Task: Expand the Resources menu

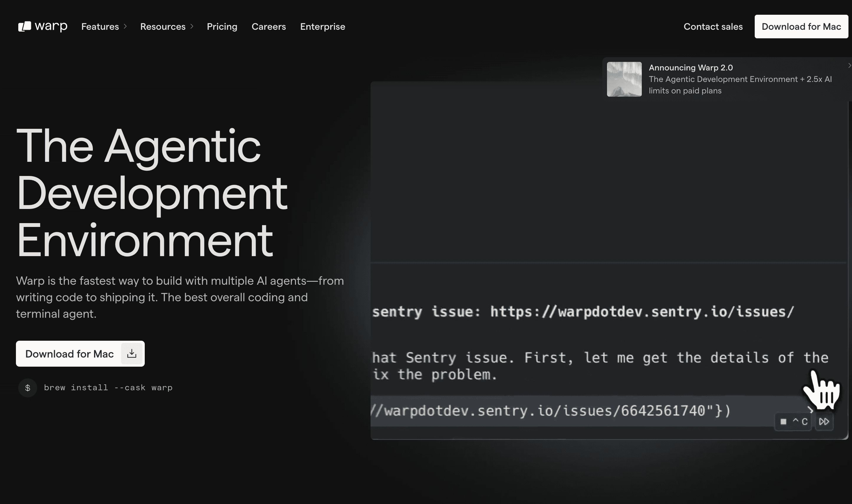Action: (167, 27)
